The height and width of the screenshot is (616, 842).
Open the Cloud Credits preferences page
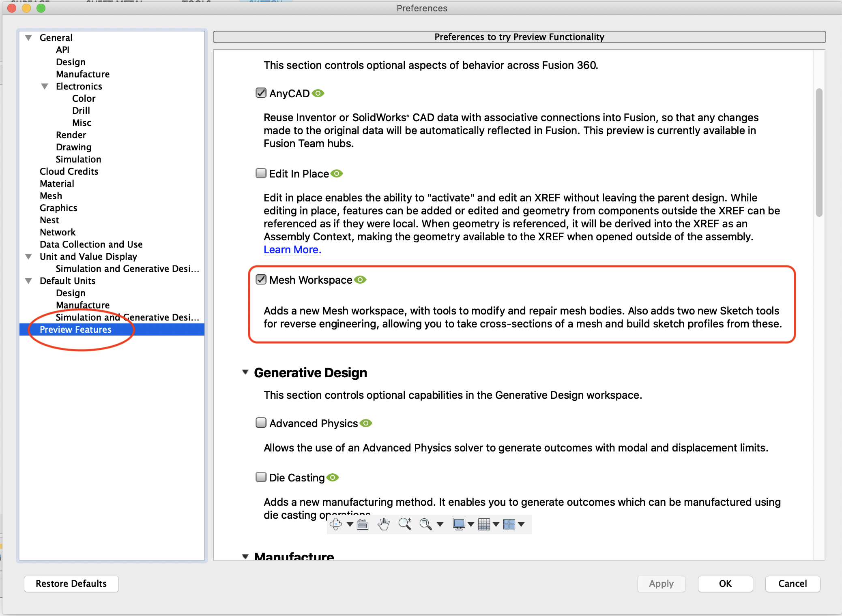(x=69, y=171)
